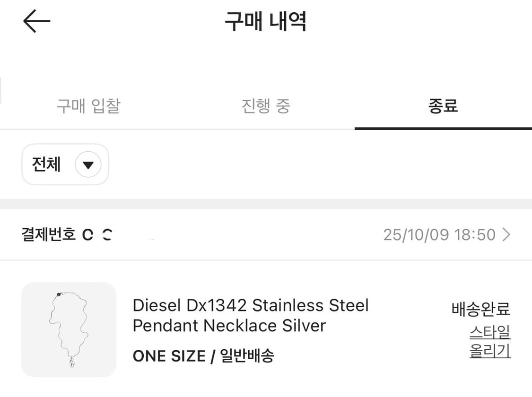This screenshot has width=532, height=397.
Task: Click the 배송완료 delivery status
Action: [x=481, y=309]
